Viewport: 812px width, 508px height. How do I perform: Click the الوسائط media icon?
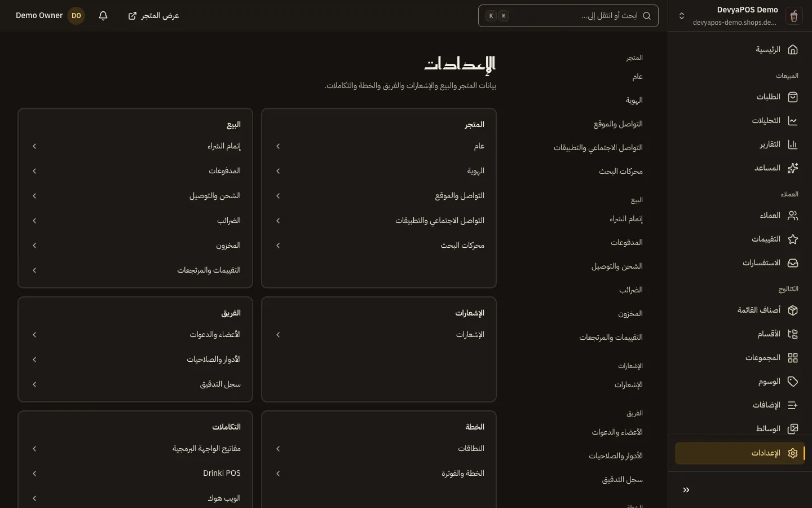[x=793, y=429]
